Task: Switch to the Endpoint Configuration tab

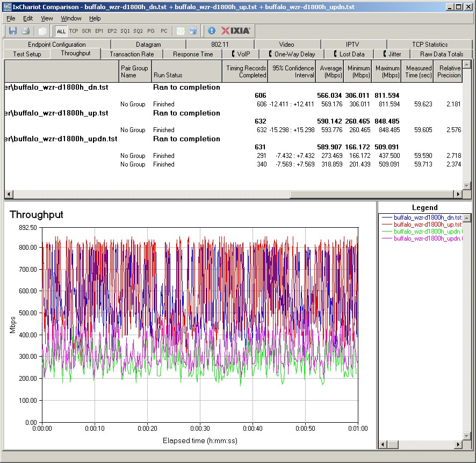Action: tap(57, 44)
